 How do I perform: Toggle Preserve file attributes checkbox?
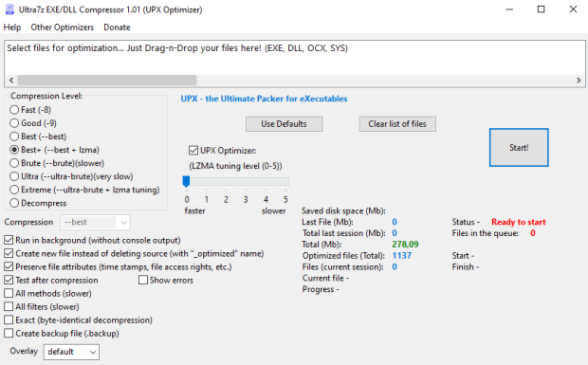click(118, 266)
